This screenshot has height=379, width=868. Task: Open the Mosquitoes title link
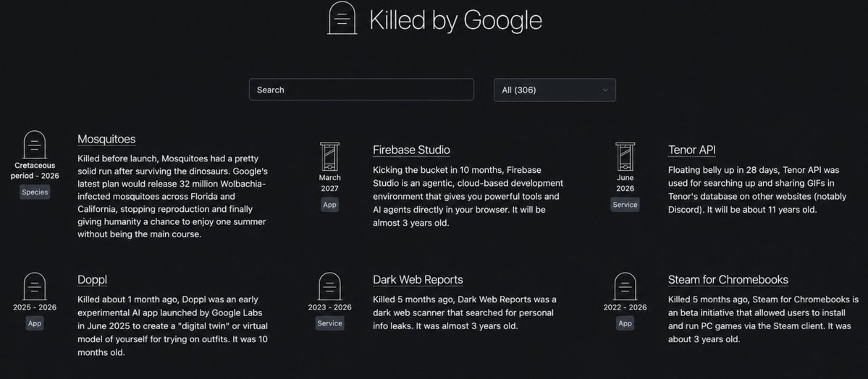106,140
